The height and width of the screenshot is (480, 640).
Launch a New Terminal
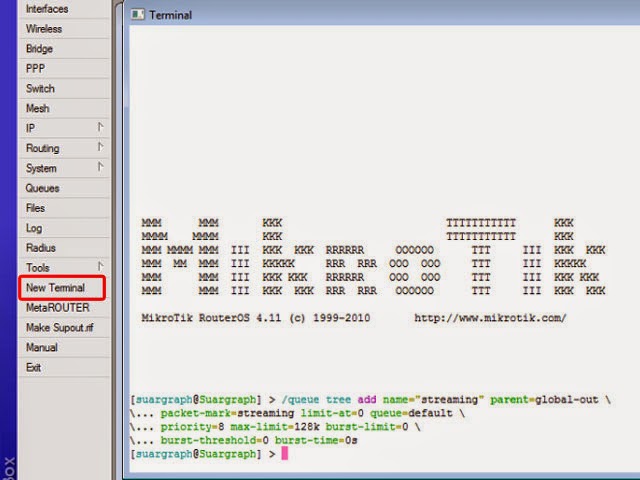click(62, 288)
